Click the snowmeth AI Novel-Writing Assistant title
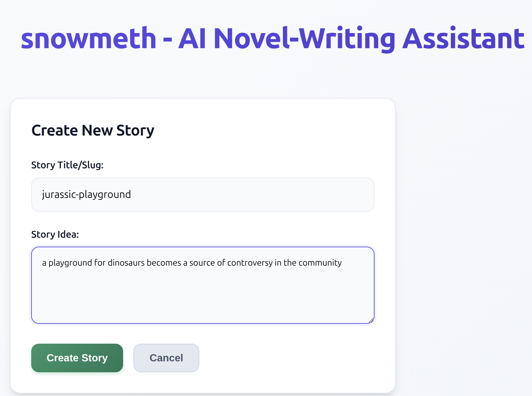The image size is (532, 396). [x=273, y=39]
